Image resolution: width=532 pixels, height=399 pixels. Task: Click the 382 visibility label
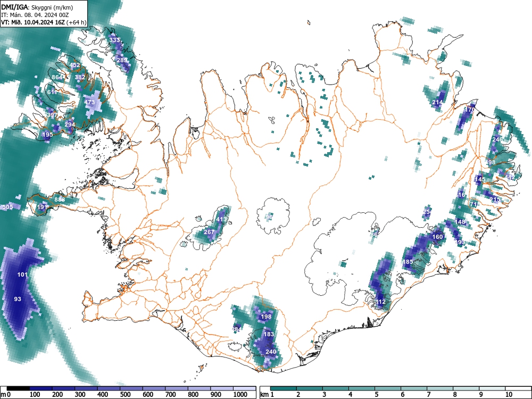pos(80,77)
